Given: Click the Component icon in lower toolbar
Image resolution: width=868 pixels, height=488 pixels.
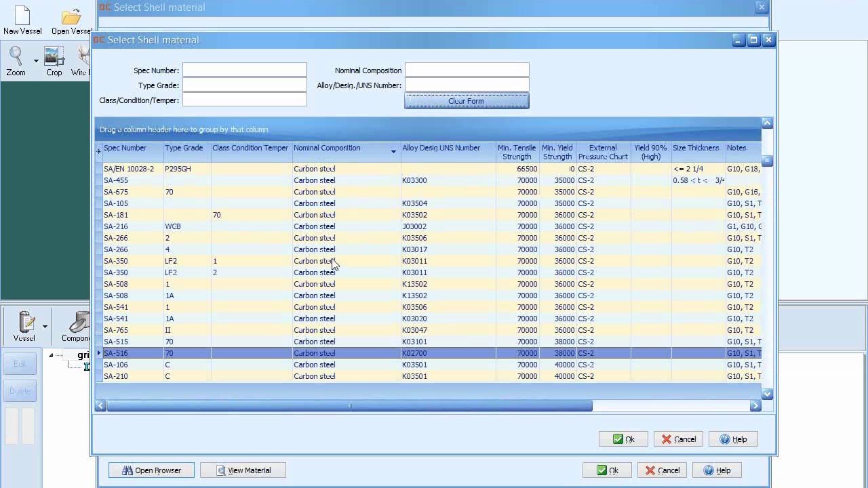Looking at the screenshot, I should (x=80, y=321).
